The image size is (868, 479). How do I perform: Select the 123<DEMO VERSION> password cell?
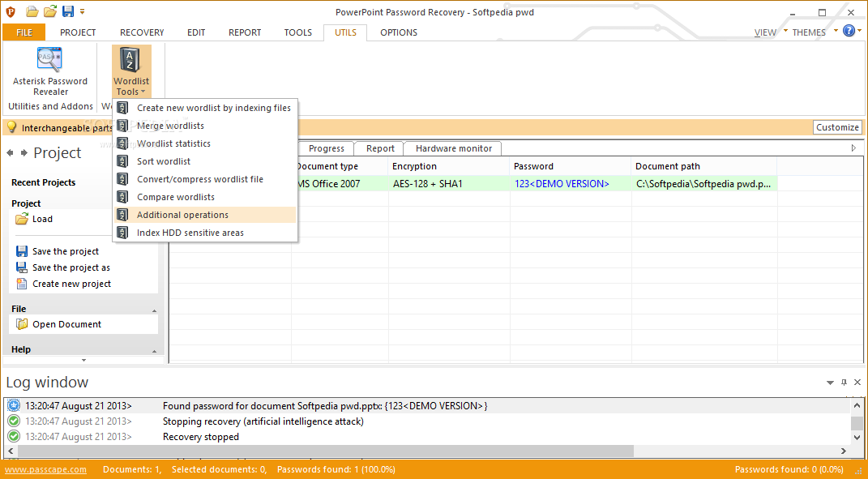[x=571, y=183]
